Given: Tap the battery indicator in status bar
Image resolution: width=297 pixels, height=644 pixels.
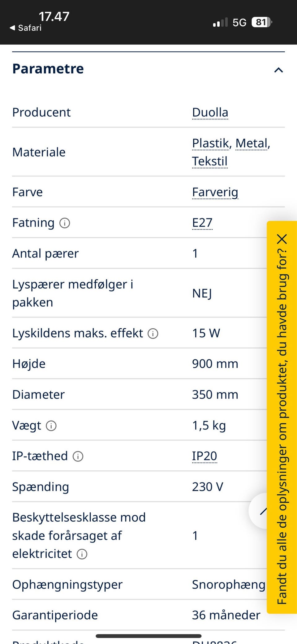Looking at the screenshot, I should pos(261,22).
